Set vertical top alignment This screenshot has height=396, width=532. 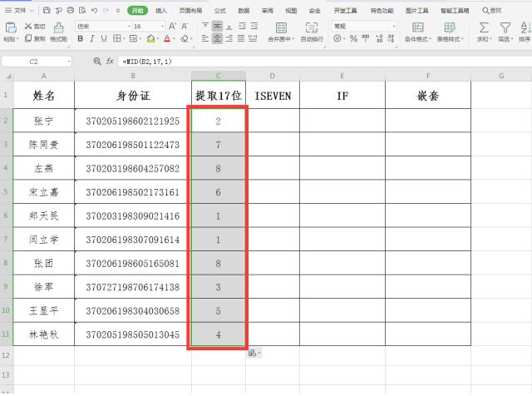coord(205,26)
